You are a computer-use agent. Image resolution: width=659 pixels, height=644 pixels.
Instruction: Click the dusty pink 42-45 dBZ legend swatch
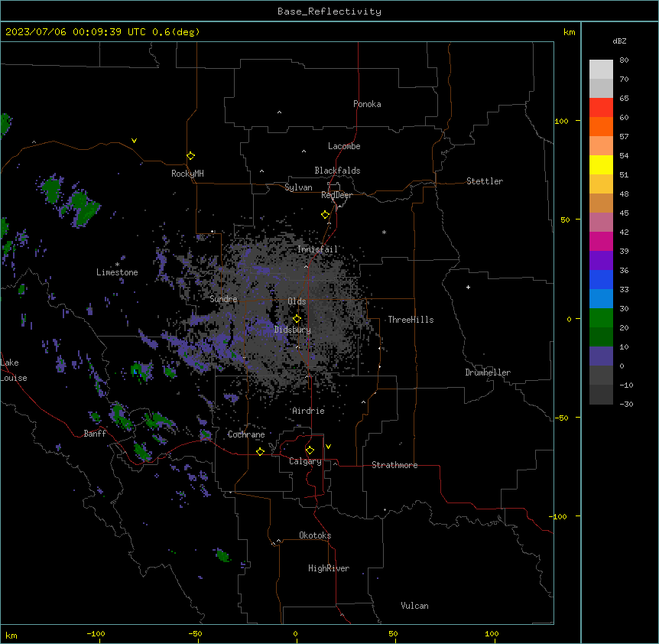(601, 223)
